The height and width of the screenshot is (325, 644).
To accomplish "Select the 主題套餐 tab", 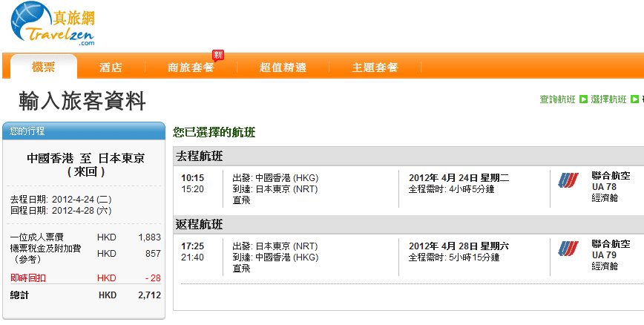I will tap(375, 68).
